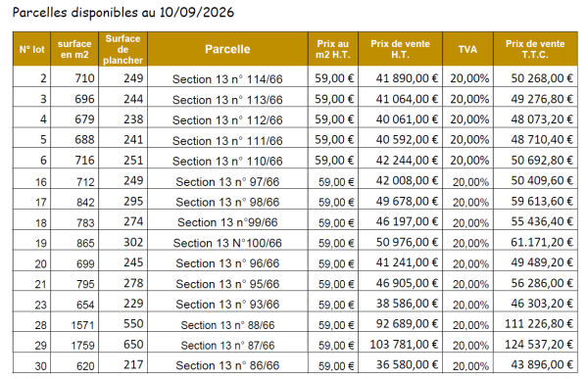The width and height of the screenshot is (588, 379).
Task: Select price '42 008,00 €'
Action: pos(407,180)
